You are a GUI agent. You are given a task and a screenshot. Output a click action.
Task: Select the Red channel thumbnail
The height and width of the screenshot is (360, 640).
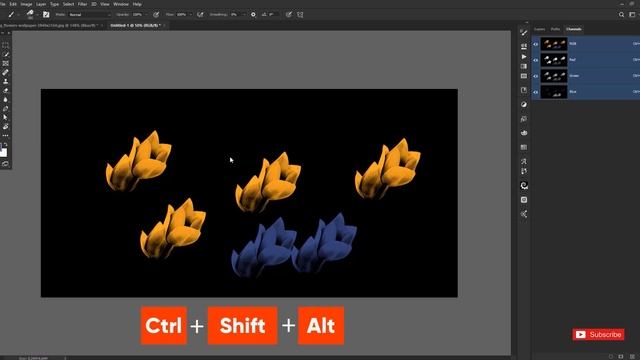coord(554,60)
